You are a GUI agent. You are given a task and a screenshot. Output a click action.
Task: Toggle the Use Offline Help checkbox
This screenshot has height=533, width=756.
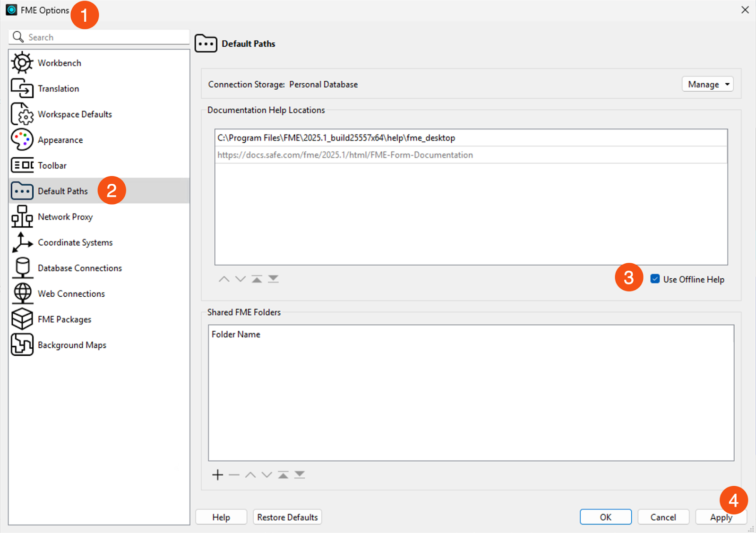pyautogui.click(x=655, y=279)
